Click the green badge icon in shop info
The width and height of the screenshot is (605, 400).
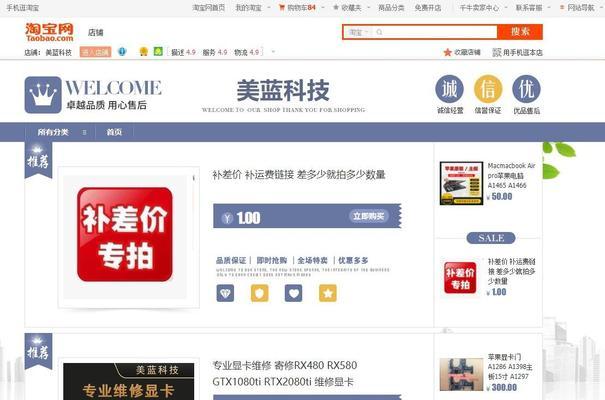pyautogui.click(x=158, y=51)
